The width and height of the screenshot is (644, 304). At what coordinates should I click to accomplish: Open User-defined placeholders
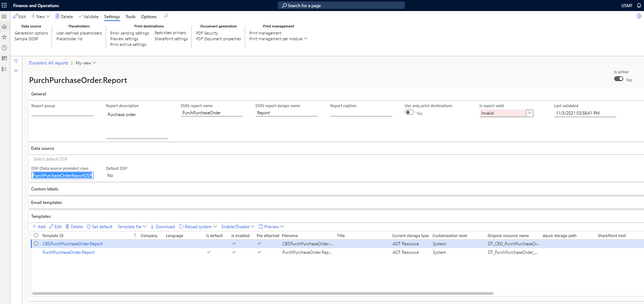[x=79, y=33]
